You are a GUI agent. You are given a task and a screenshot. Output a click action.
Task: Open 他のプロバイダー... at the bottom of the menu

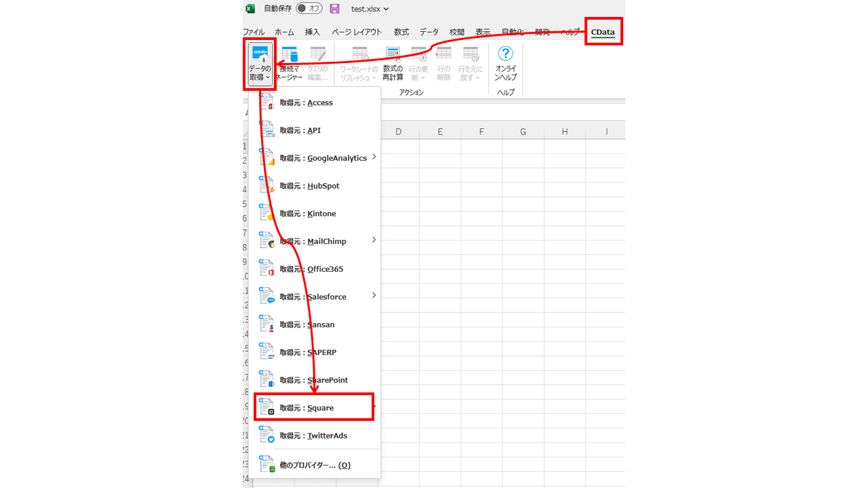pyautogui.click(x=315, y=466)
